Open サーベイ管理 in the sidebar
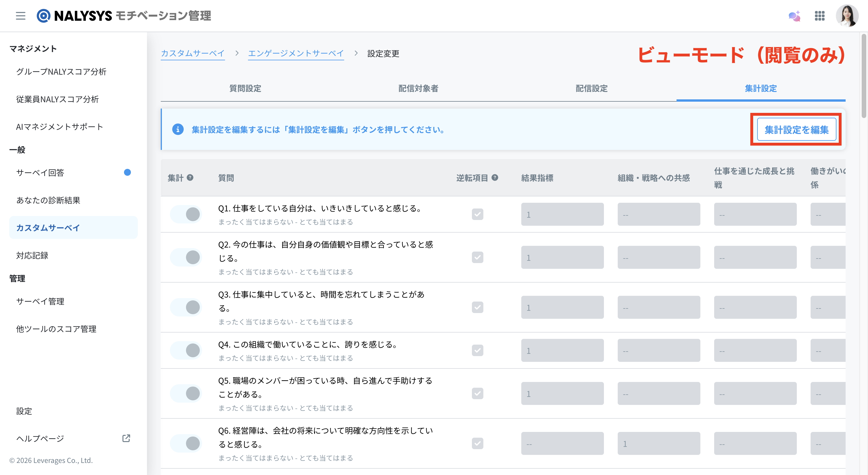868x475 pixels. click(x=40, y=301)
